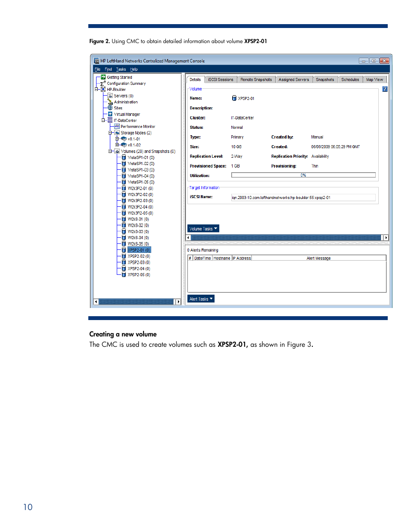Click the Configuration Summary sigma icon

point(103,83)
